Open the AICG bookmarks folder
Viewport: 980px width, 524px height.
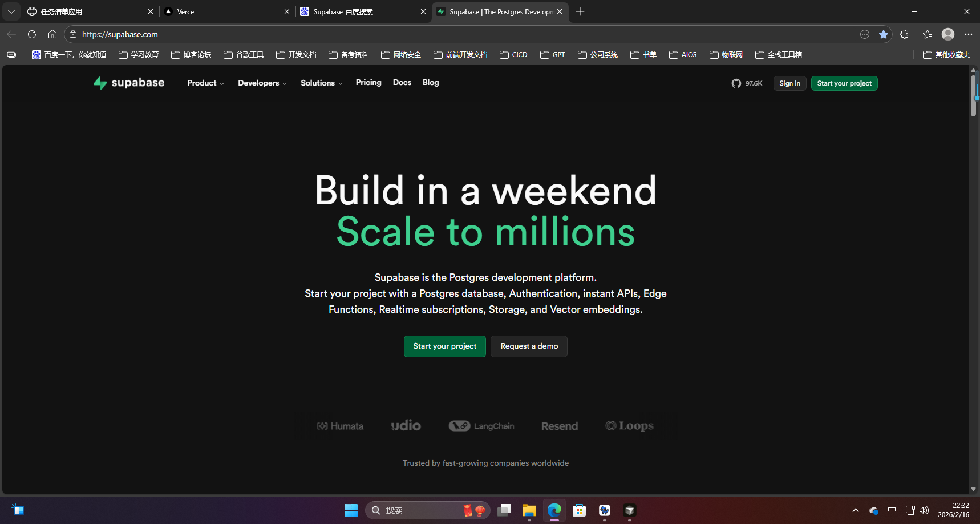click(683, 55)
